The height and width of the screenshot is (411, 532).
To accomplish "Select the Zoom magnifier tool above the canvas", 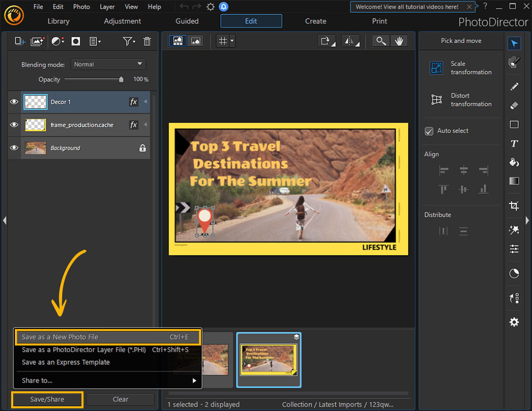I will tap(381, 40).
